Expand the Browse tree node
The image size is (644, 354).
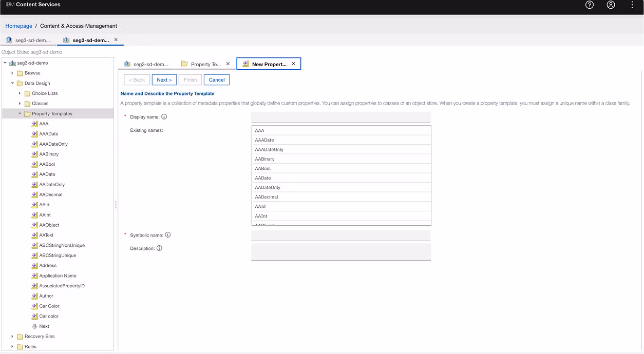tap(12, 73)
